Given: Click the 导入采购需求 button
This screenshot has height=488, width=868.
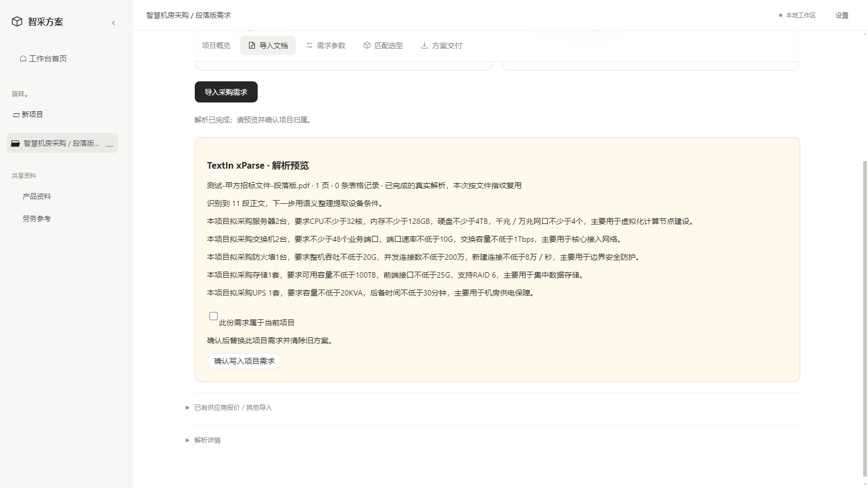Looking at the screenshot, I should point(226,92).
